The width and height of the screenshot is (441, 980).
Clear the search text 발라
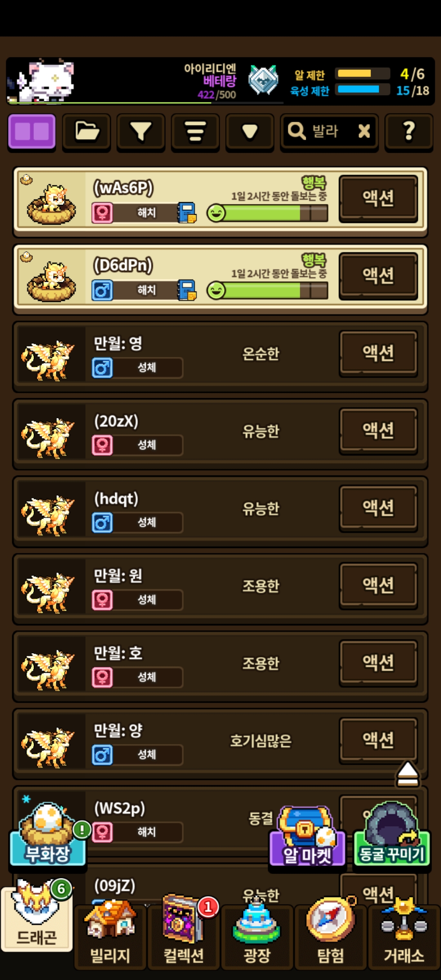[x=364, y=131]
